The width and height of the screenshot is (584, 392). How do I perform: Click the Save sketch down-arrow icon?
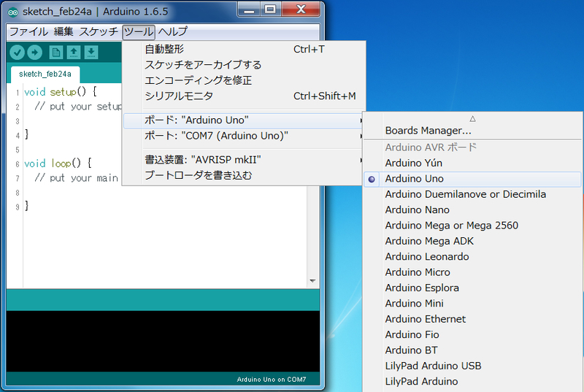[x=91, y=53]
